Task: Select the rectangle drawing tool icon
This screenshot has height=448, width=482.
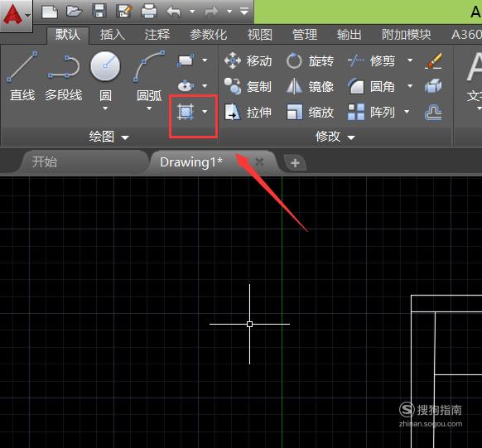Action: click(186, 60)
